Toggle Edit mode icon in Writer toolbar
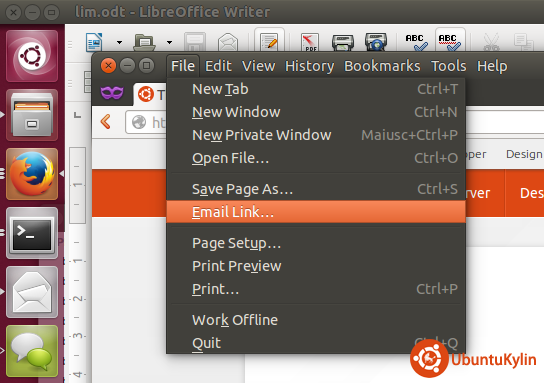 coord(269,41)
